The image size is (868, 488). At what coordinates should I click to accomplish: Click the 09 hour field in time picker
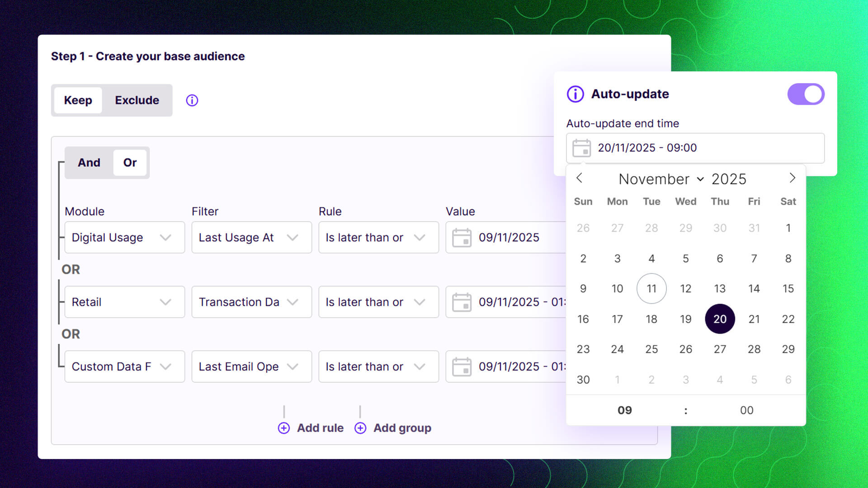point(625,410)
